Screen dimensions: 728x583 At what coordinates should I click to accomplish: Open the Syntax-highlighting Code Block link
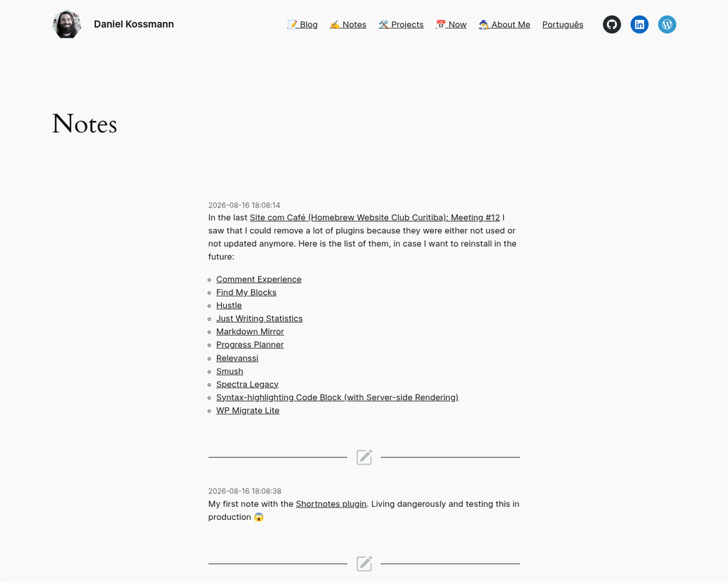click(x=337, y=397)
